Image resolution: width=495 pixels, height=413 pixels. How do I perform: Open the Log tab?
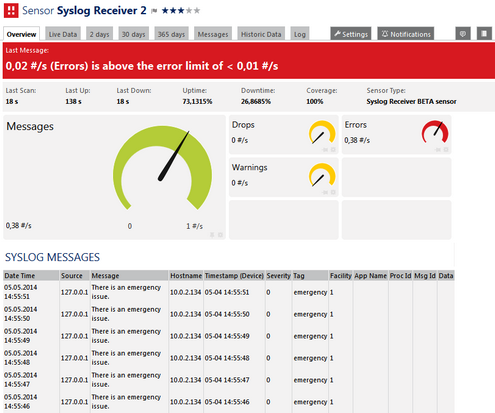point(300,34)
